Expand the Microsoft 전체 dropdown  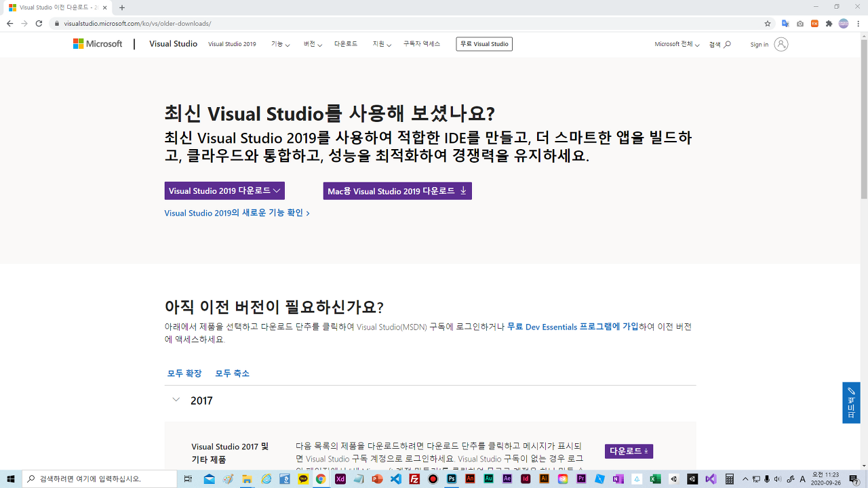click(677, 44)
